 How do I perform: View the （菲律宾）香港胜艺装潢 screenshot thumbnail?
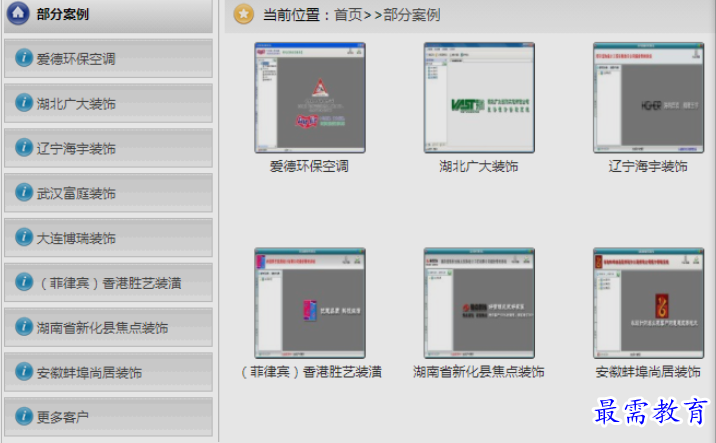(310, 303)
